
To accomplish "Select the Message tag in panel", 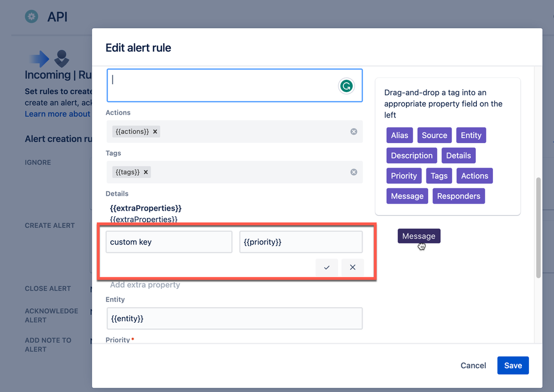I will point(407,196).
